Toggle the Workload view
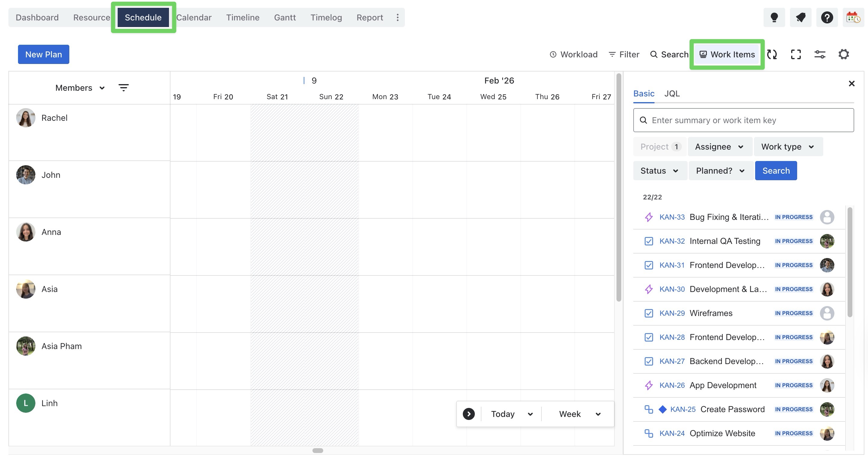Image resolution: width=868 pixels, height=459 pixels. 574,54
